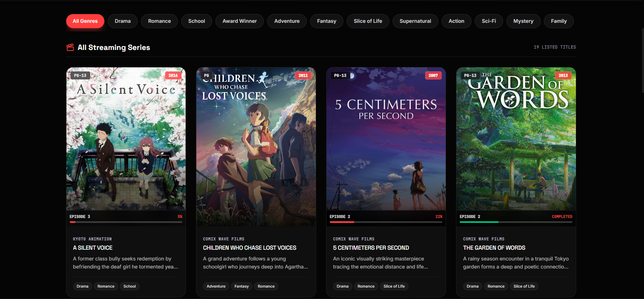The image size is (644, 299).
Task: Click the page vertical scrollbar
Action: (x=643, y=60)
